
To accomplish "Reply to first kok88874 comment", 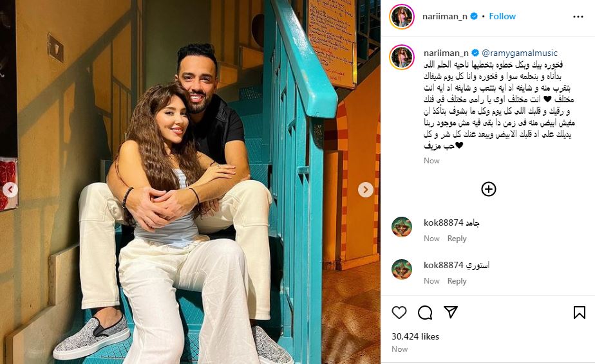I will 457,239.
